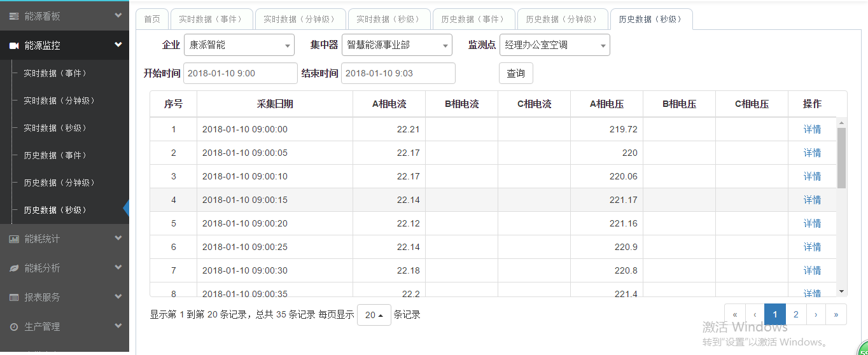Click the 能源监控 camera icon in sidebar
The height and width of the screenshot is (355, 868).
[14, 46]
